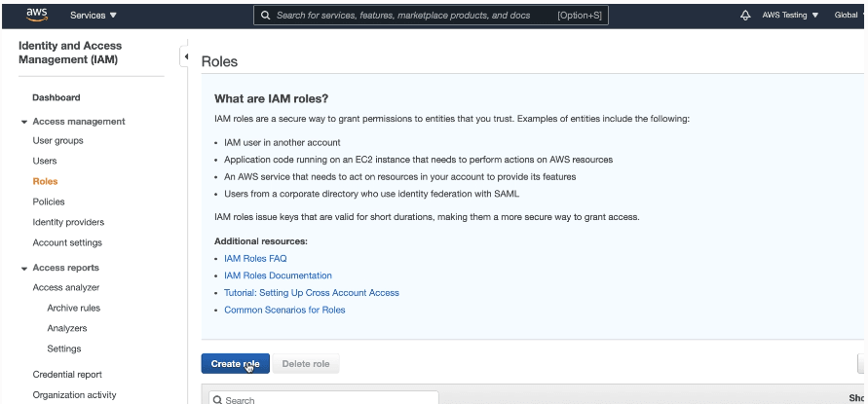Open User groups in sidebar
This screenshot has height=404, width=868.
tap(57, 140)
